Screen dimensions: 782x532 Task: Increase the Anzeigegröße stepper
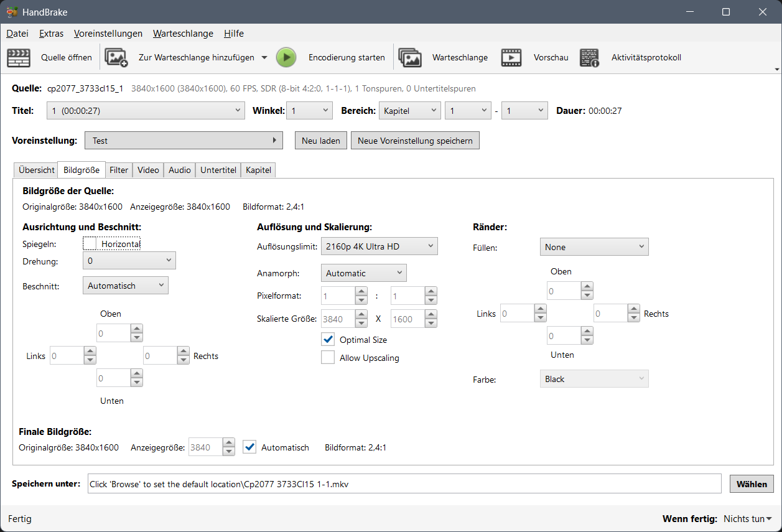(x=229, y=443)
